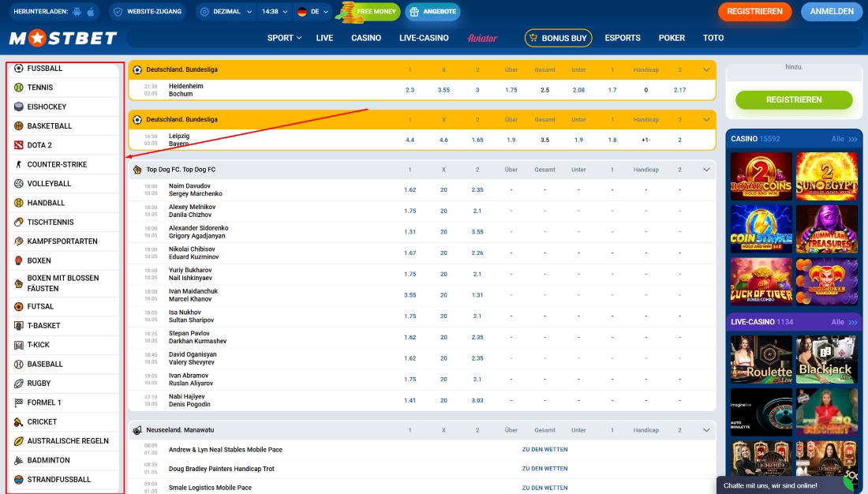Bet on Heidenheim win odds 2.3
Viewport: 868px width, 494px height.
click(410, 90)
